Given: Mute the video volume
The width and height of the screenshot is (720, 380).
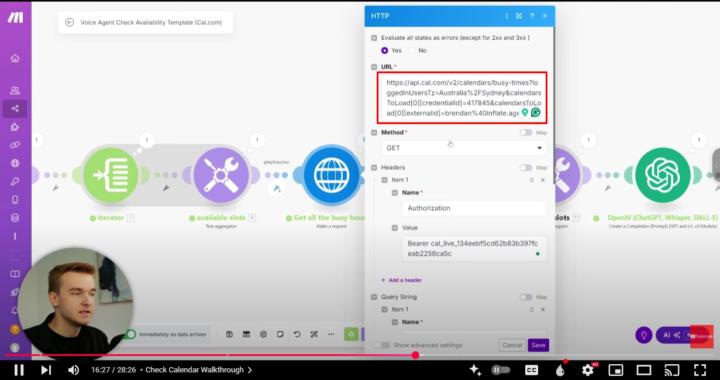Looking at the screenshot, I should (x=73, y=370).
